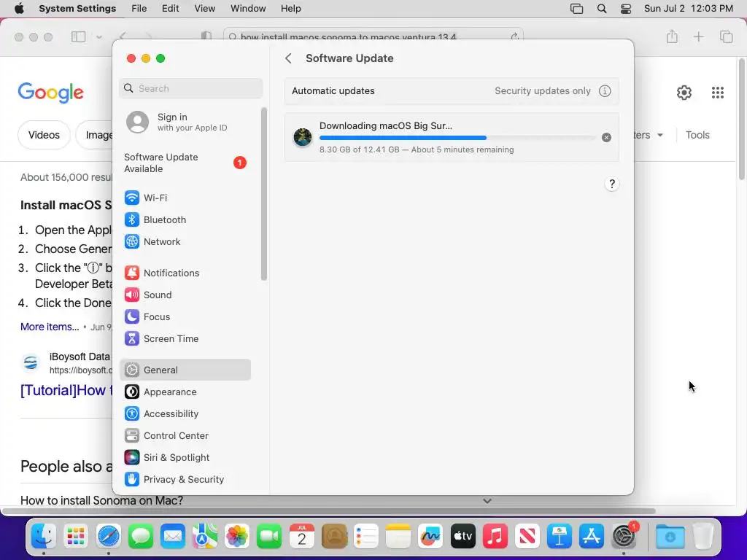Open Control Center from menu bar

pyautogui.click(x=626, y=9)
